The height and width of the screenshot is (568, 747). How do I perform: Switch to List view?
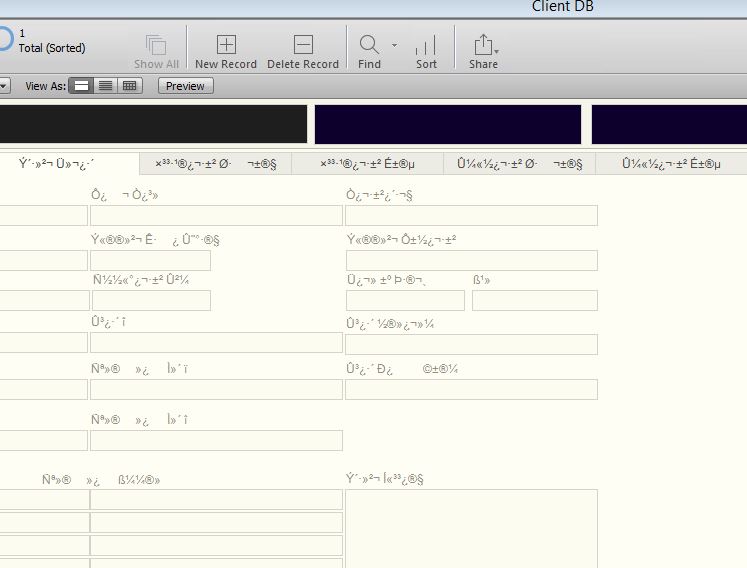click(x=105, y=86)
